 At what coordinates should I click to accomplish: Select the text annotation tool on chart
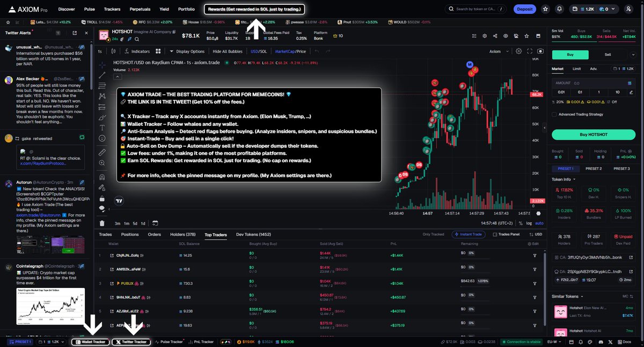tap(102, 127)
